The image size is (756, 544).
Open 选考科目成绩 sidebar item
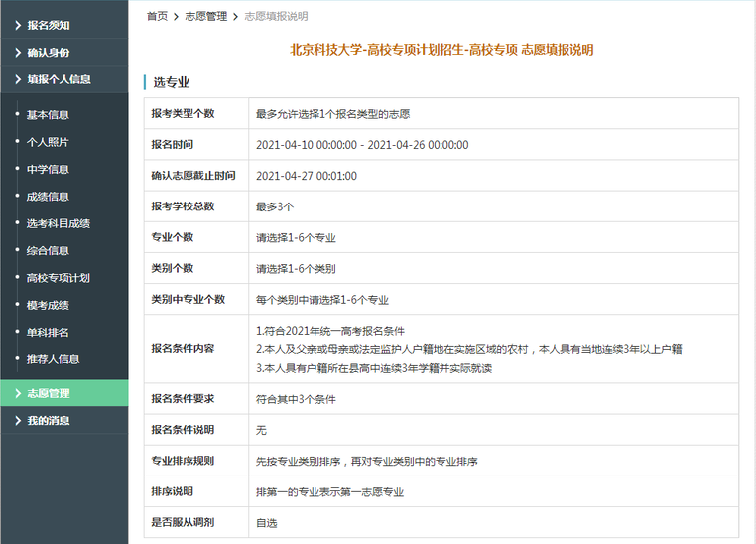point(58,223)
